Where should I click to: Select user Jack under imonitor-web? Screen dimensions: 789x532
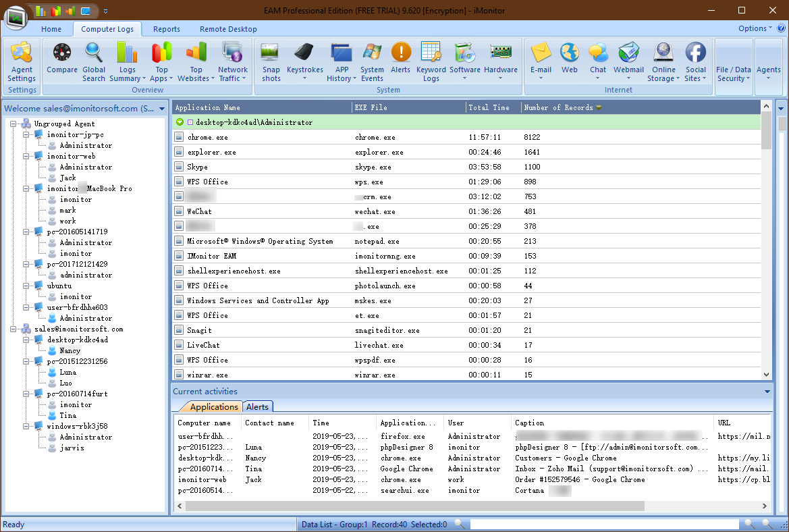(68, 178)
